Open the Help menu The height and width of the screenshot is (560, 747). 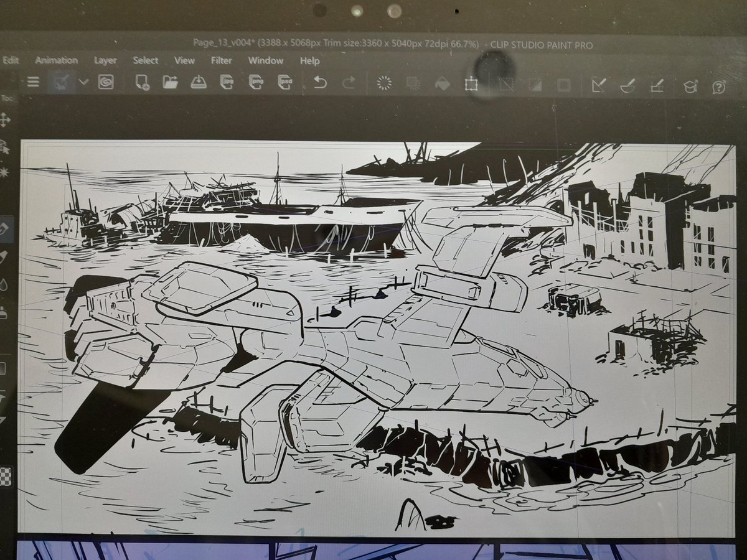coord(309,61)
